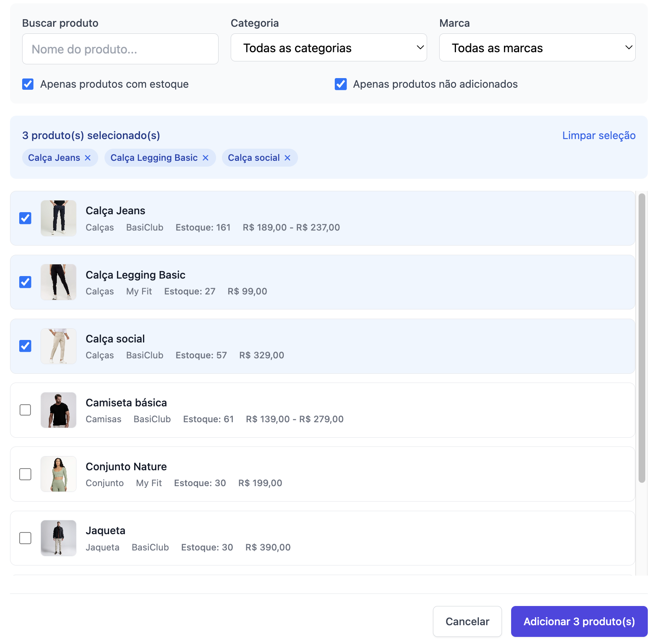Click the product list vertical scrollbar

642,338
